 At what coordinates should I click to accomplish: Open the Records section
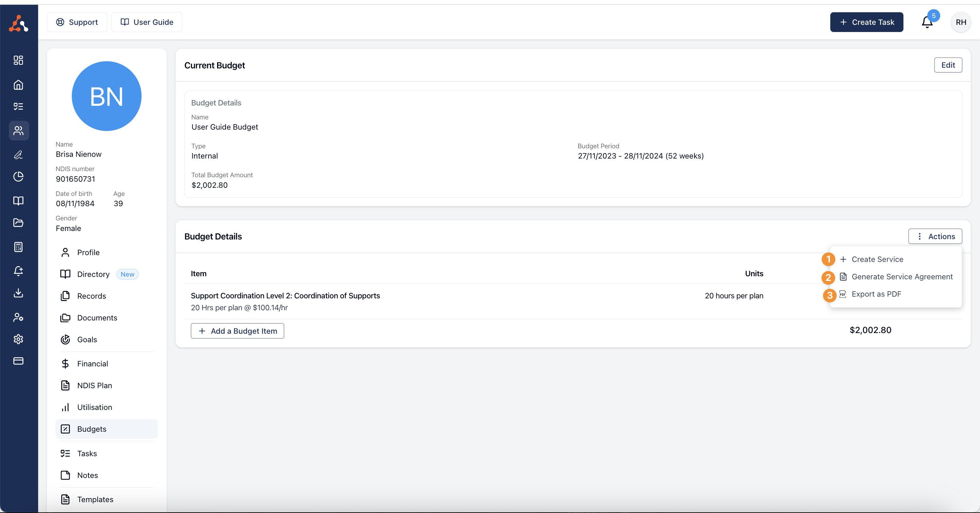pos(107,296)
